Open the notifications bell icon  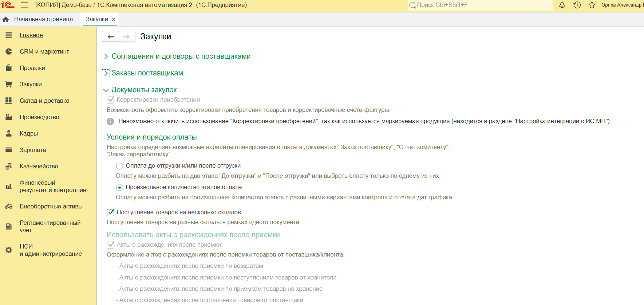(562, 5)
